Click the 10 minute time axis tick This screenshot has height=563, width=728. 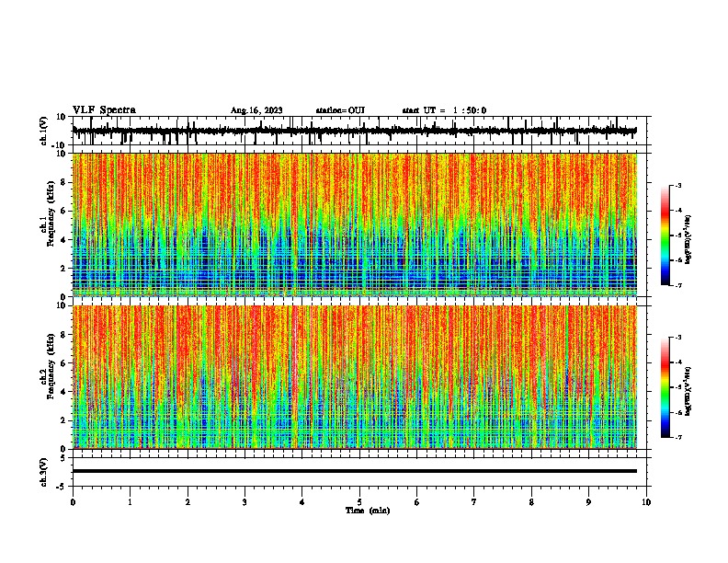click(x=646, y=502)
